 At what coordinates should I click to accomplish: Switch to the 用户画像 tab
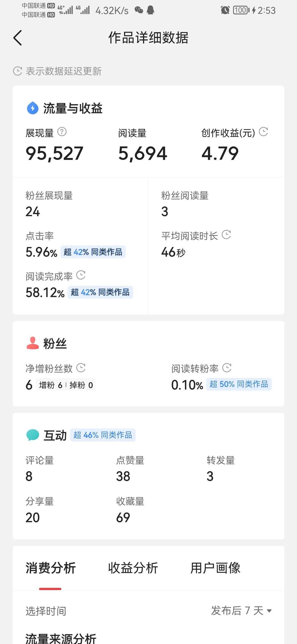click(x=215, y=568)
